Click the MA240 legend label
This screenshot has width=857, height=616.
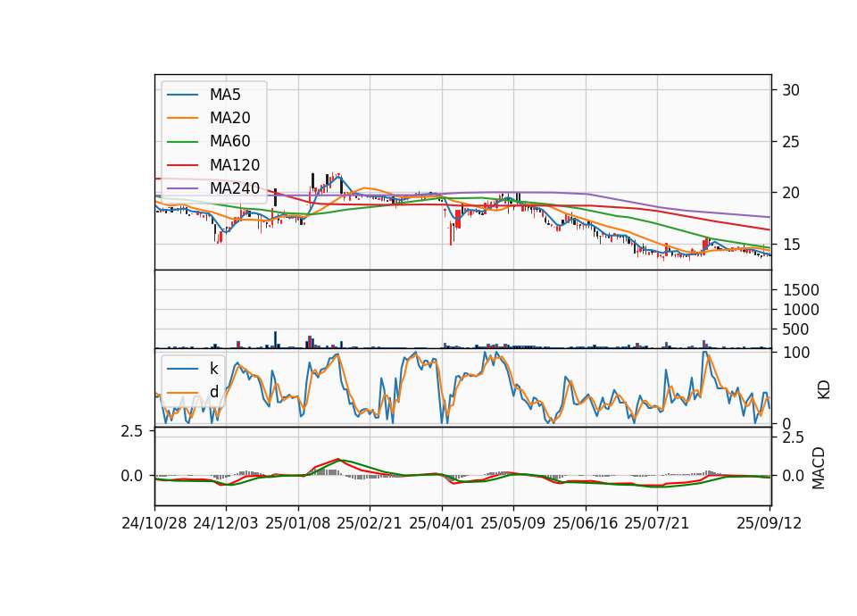(235, 188)
